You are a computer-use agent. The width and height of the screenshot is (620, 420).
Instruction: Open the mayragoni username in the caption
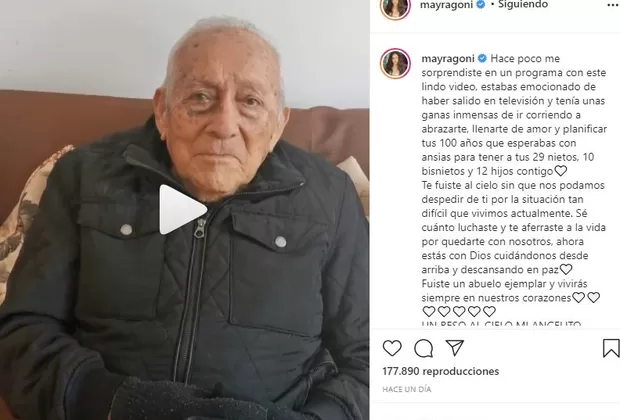448,59
